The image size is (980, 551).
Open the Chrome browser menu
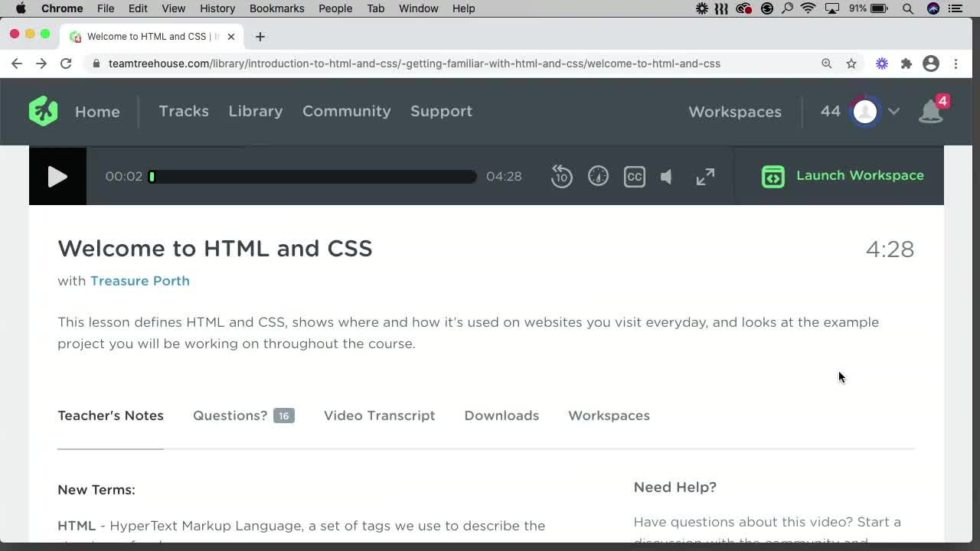tap(955, 64)
